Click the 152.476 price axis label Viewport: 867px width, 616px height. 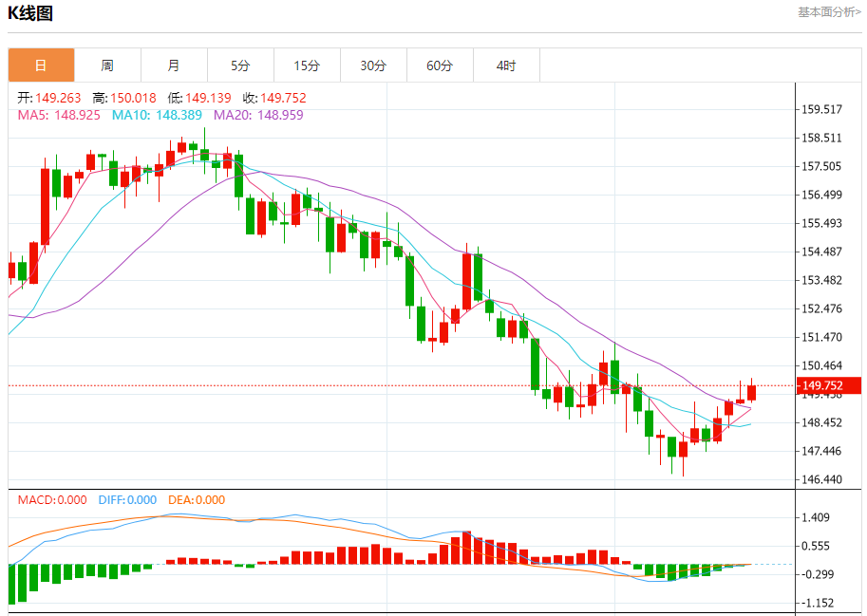click(x=821, y=308)
